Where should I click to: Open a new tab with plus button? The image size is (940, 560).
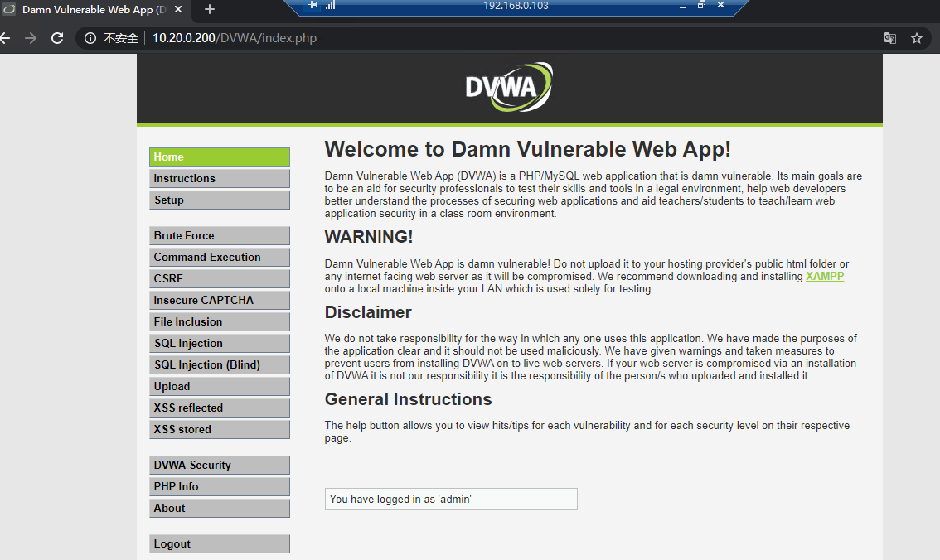click(209, 9)
